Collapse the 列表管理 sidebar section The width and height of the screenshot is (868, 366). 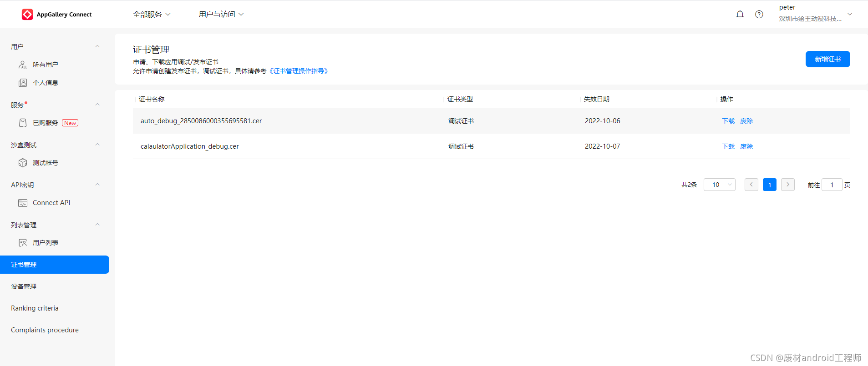97,225
